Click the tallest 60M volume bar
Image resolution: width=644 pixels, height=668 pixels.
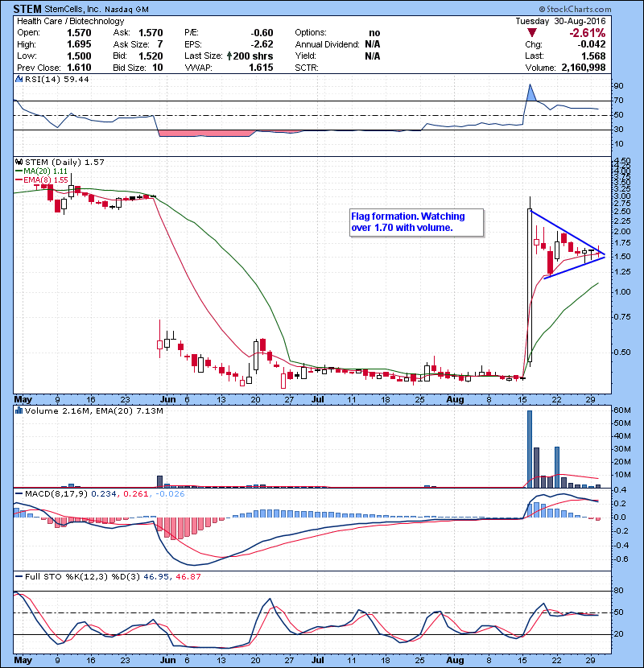530,449
